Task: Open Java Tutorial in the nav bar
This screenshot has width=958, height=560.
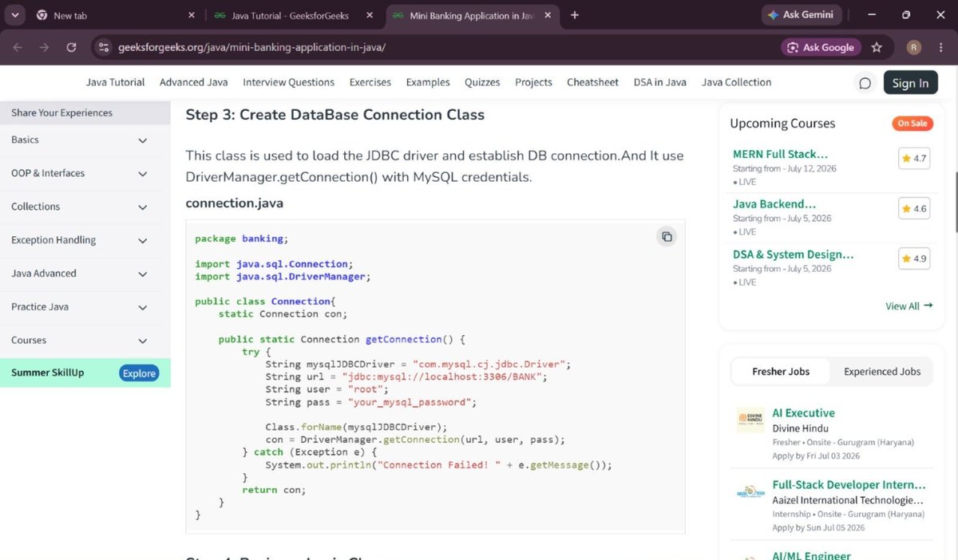Action: click(x=116, y=82)
